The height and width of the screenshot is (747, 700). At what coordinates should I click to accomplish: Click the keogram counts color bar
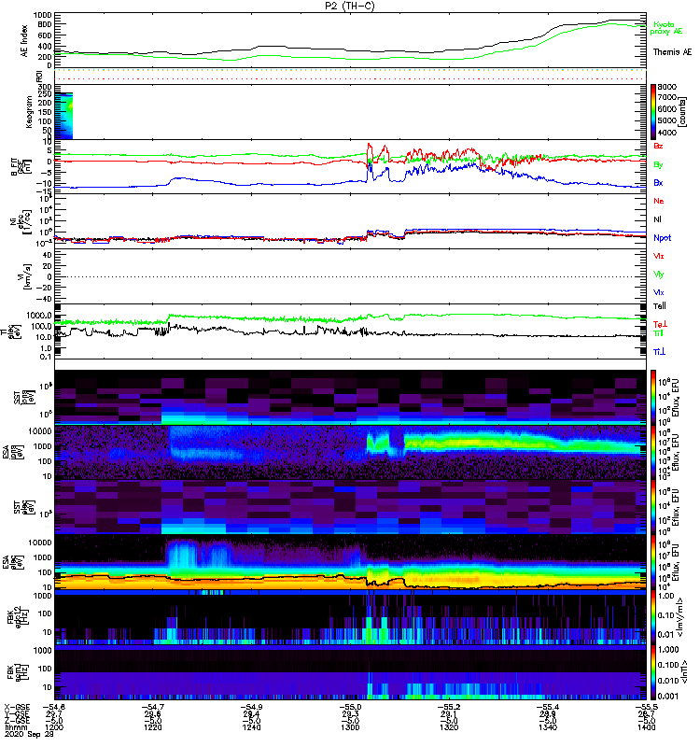pyautogui.click(x=653, y=112)
